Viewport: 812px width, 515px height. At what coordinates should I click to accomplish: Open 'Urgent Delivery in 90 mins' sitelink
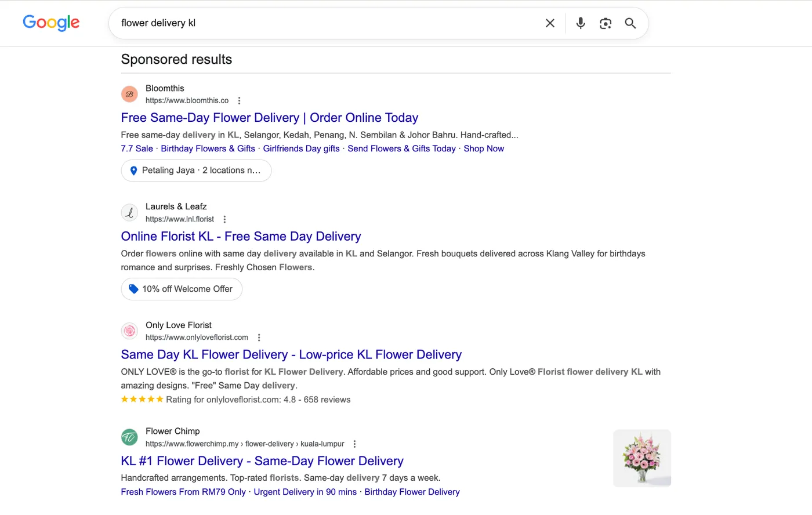(305, 492)
